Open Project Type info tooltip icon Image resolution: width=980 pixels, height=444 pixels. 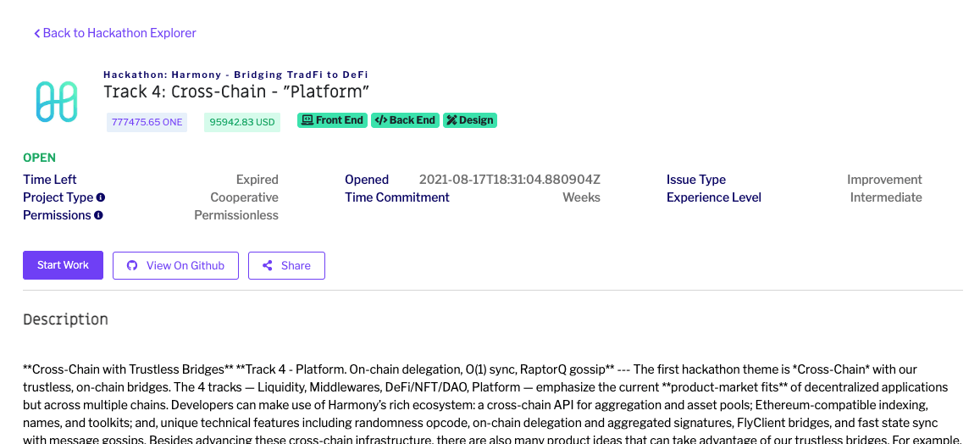101,197
